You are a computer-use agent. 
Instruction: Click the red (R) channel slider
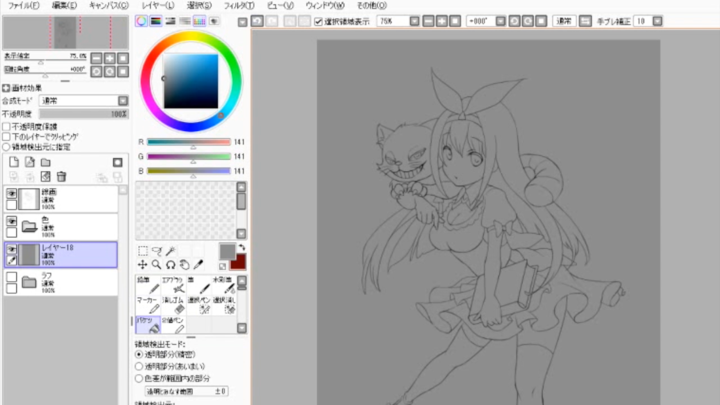[x=189, y=142]
